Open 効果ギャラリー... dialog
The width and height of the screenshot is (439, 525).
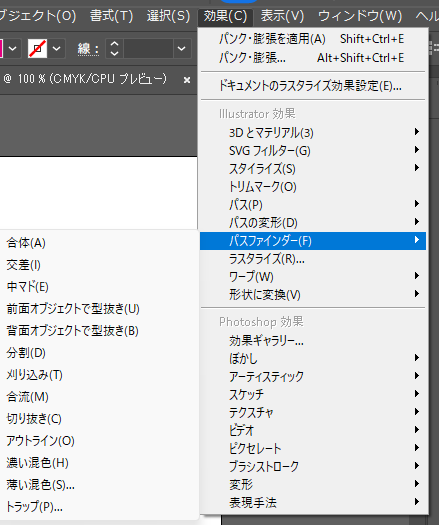click(313, 341)
